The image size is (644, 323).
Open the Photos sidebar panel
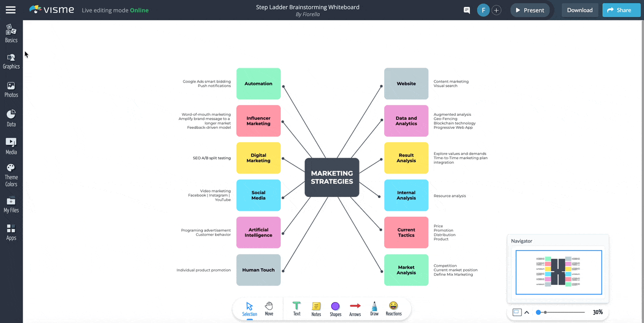click(x=11, y=89)
